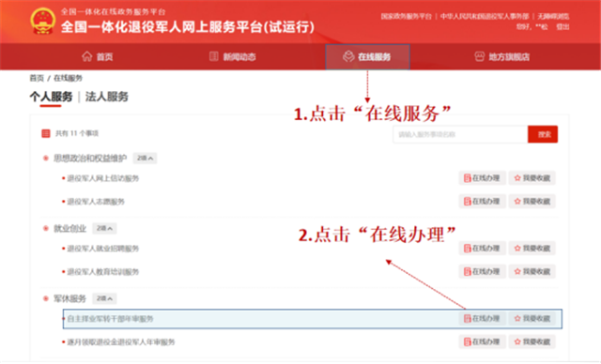Favorite 逐月领取退役金退役军人年审服务 with 我要收藏
Image resolution: width=601 pixels, height=364 pixels.
532,341
